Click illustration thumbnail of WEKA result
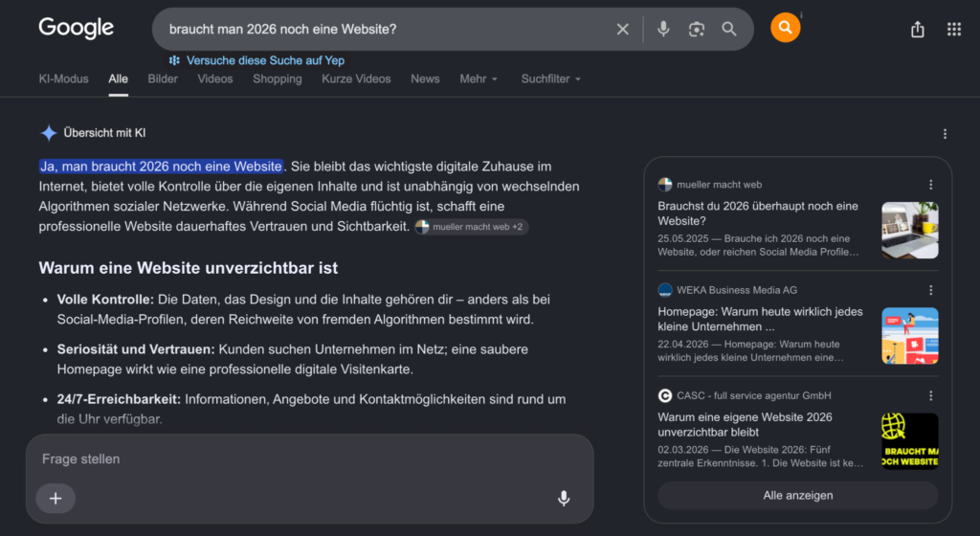 click(910, 335)
